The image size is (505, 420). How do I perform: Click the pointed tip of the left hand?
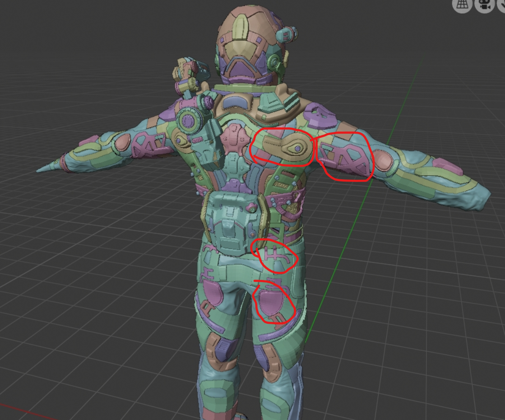pyautogui.click(x=41, y=170)
